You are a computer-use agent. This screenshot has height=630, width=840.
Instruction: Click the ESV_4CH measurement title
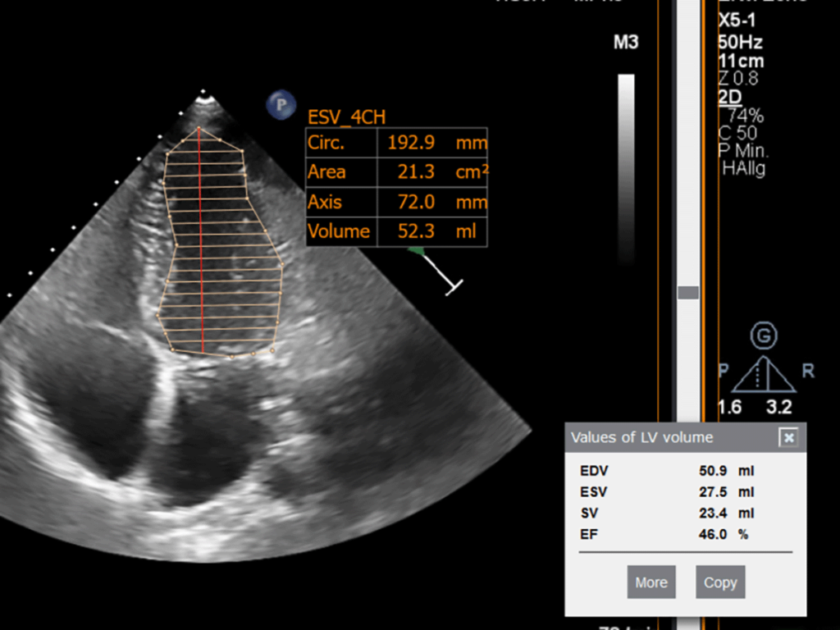(347, 117)
